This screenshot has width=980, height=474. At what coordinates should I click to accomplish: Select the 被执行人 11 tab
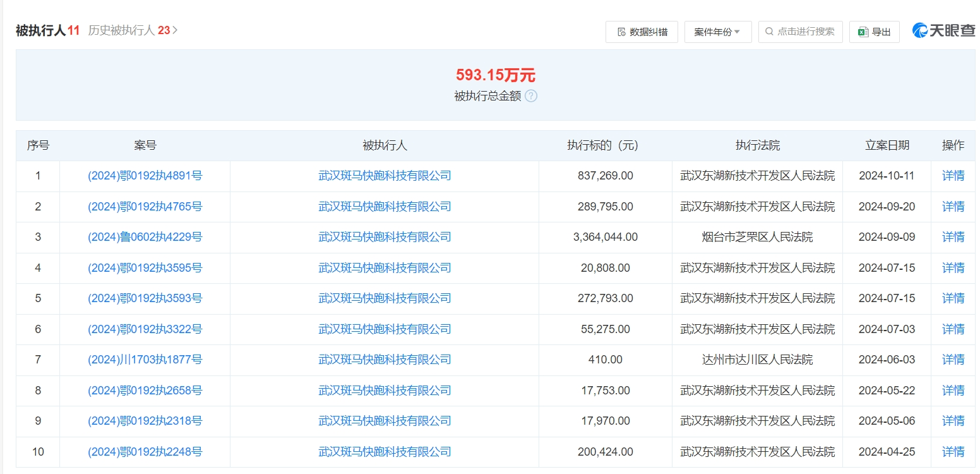coord(47,30)
